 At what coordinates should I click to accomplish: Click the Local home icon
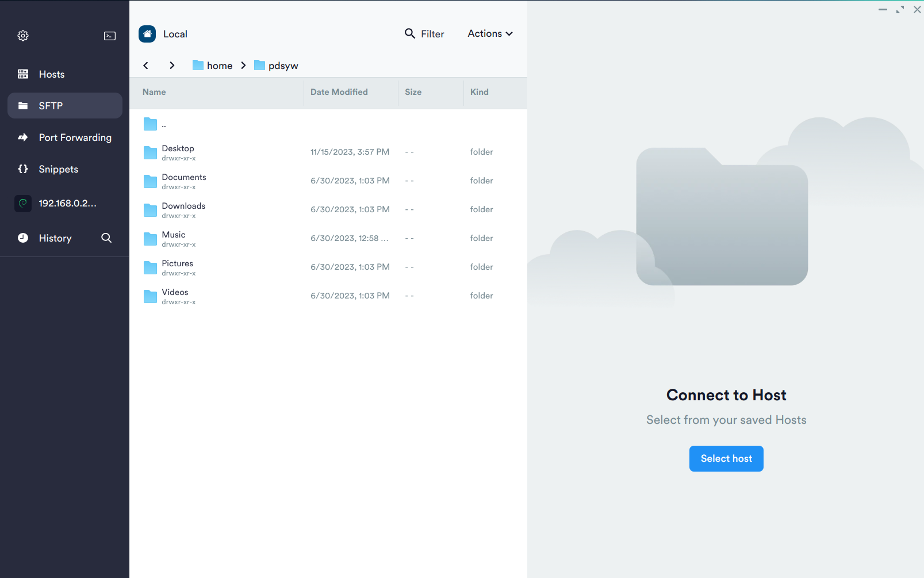[147, 34]
